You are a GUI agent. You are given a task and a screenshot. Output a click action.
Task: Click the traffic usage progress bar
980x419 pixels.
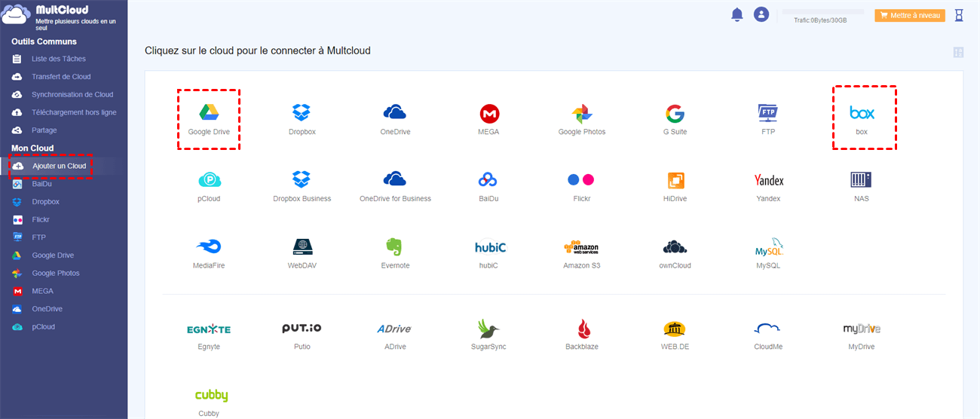pos(823,12)
